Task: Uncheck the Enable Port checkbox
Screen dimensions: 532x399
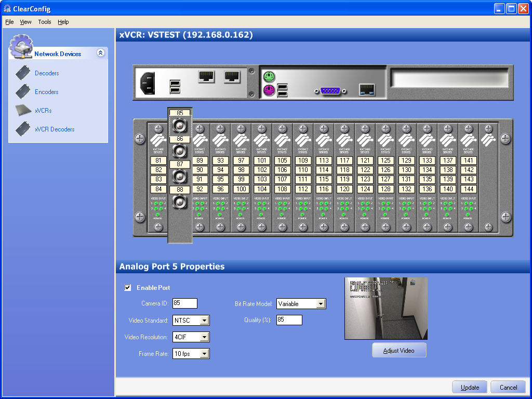Action: click(x=128, y=288)
